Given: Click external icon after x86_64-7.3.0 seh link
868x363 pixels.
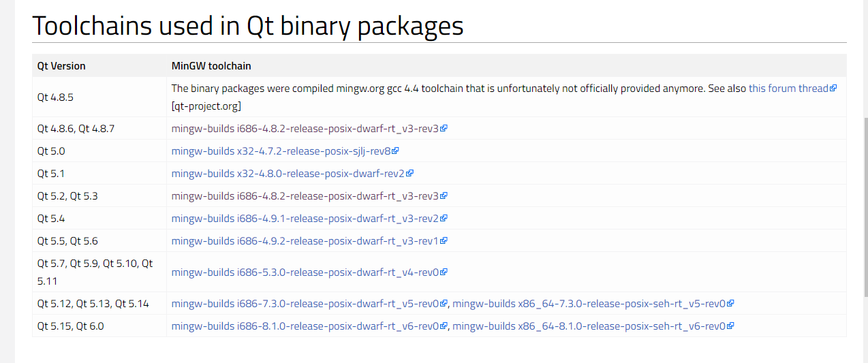Looking at the screenshot, I should coord(730,304).
